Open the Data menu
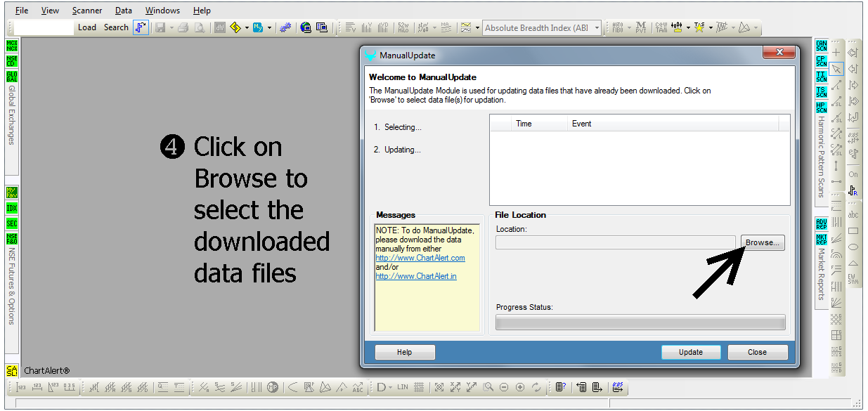The image size is (868, 411). (x=124, y=11)
